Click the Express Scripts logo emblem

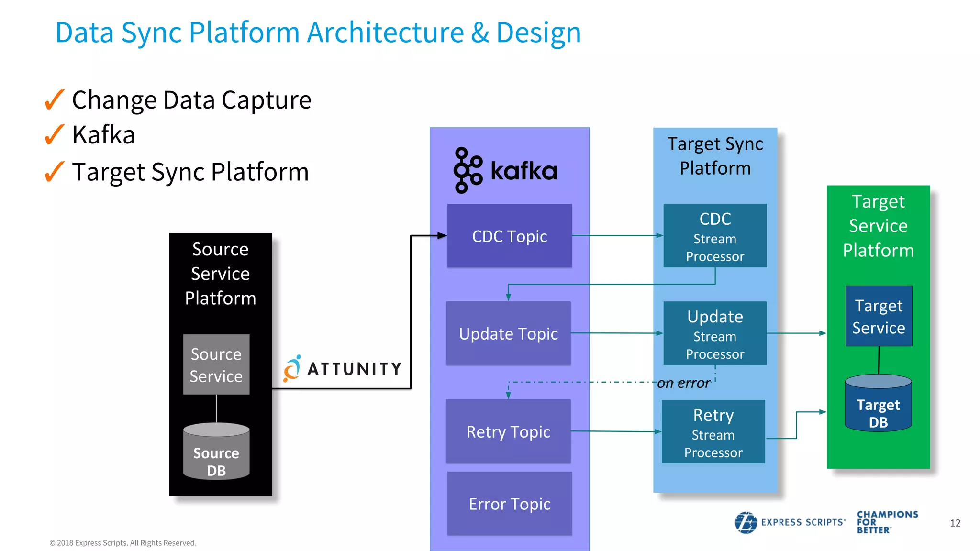pos(746,522)
